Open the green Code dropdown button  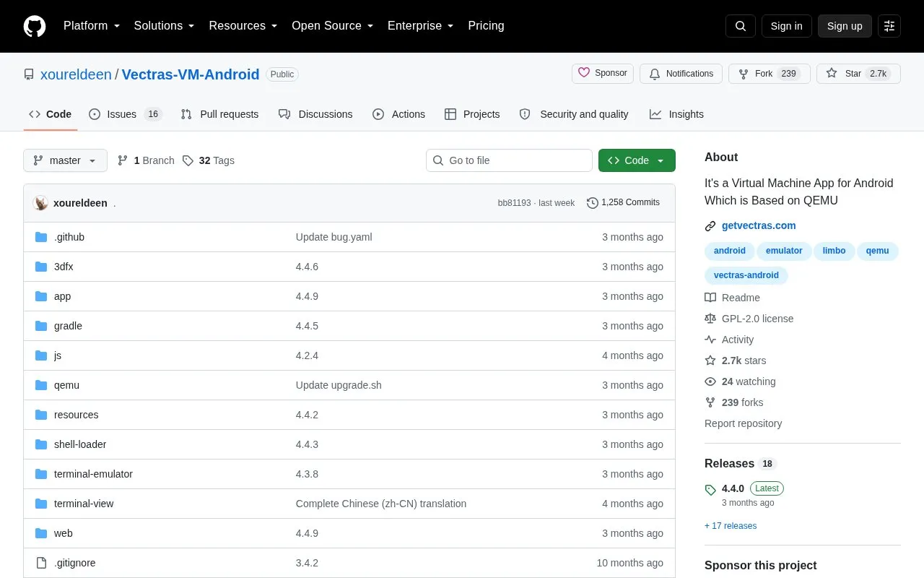(637, 160)
